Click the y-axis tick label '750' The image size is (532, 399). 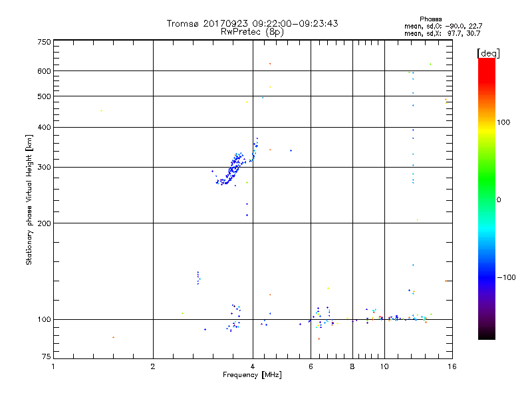point(44,42)
